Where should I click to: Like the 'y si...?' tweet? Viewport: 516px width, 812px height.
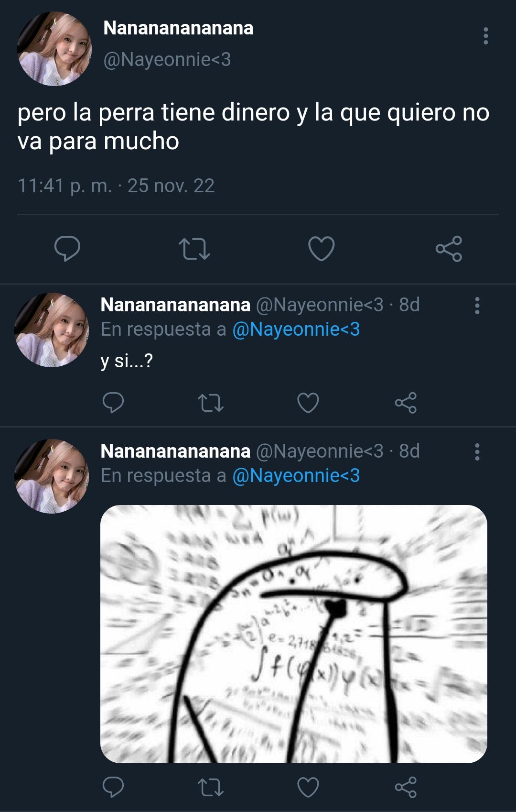click(308, 403)
